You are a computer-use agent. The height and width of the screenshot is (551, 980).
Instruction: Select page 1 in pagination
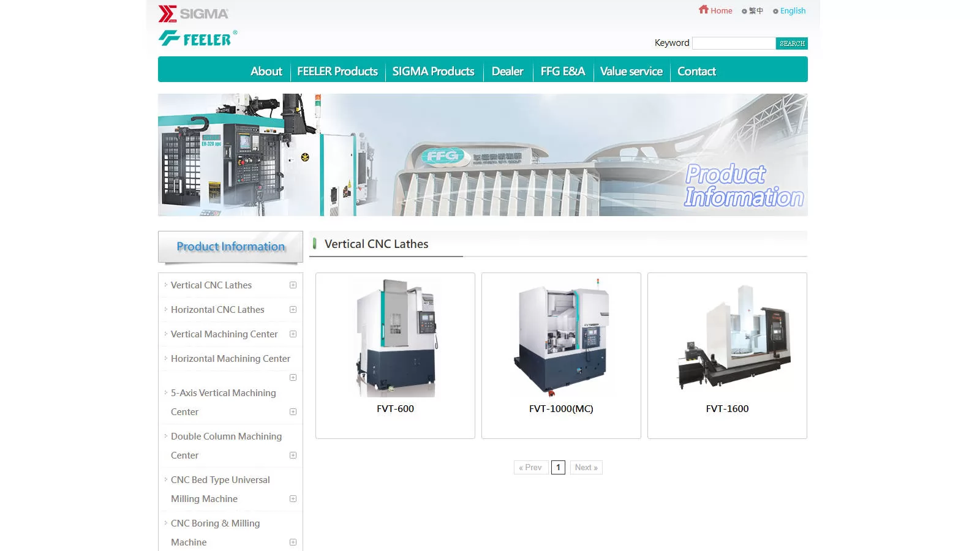558,468
